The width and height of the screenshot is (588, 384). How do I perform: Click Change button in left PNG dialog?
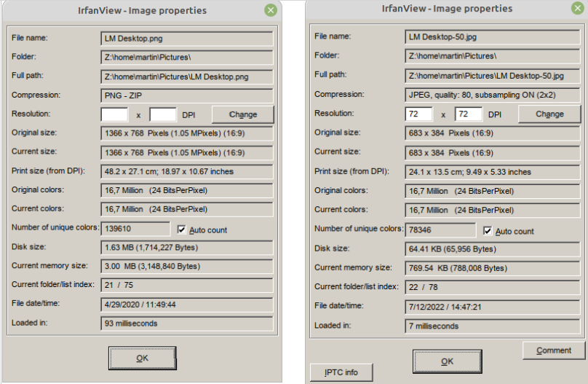click(243, 114)
